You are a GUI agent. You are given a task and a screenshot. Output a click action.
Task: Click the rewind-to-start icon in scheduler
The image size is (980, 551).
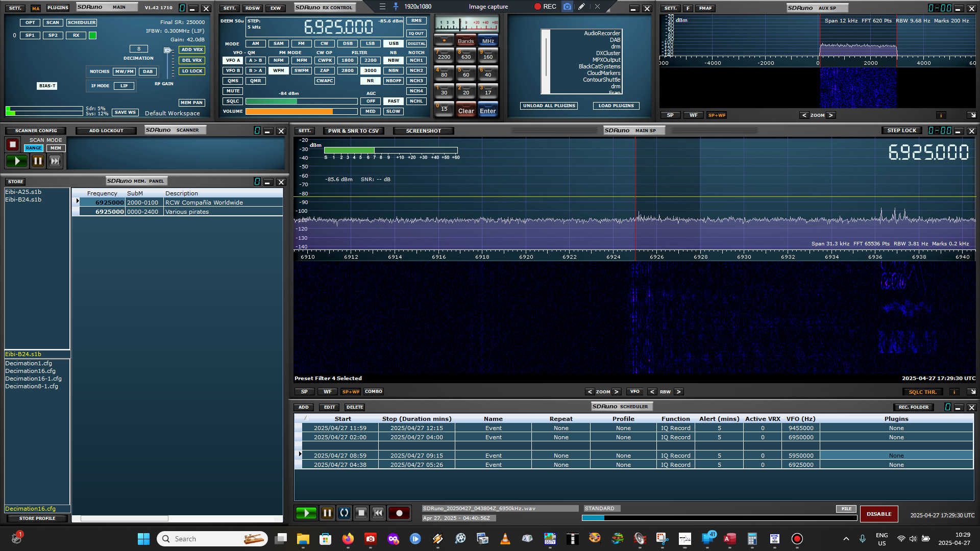click(378, 513)
